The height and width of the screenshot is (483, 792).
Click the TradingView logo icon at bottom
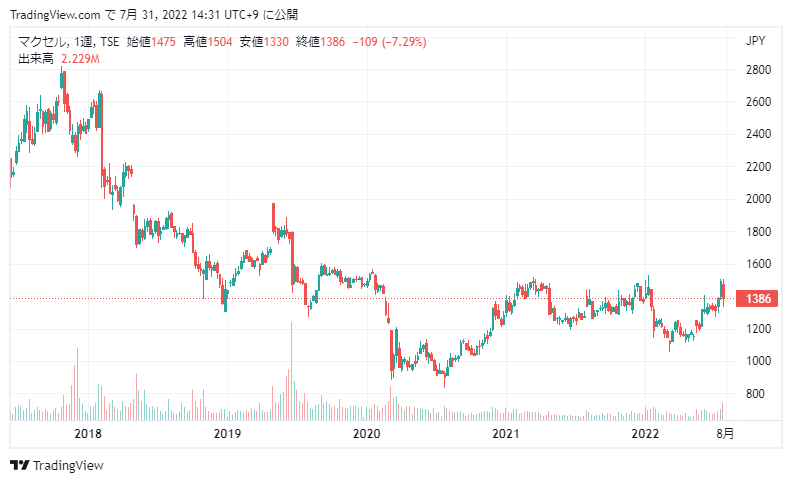20,465
